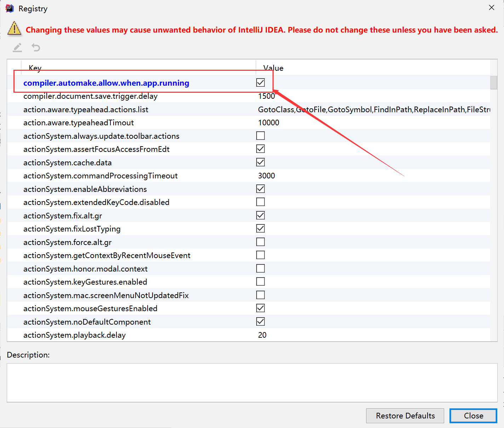This screenshot has width=504, height=428.
Task: Disable actionSystem.enableAbbreviations checkbox
Action: 260,189
